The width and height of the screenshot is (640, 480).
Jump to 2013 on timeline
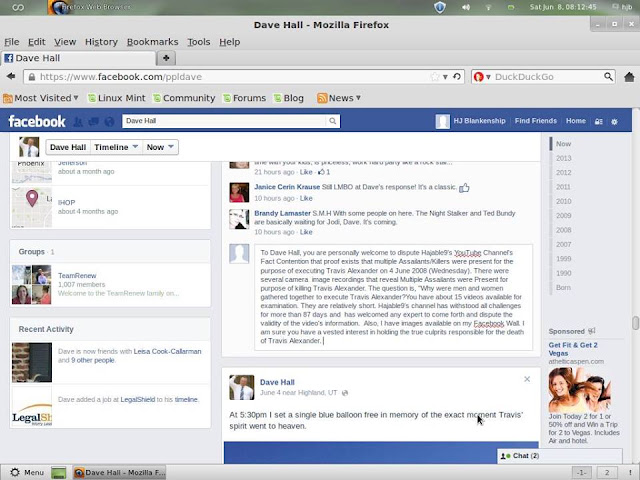[x=563, y=158]
